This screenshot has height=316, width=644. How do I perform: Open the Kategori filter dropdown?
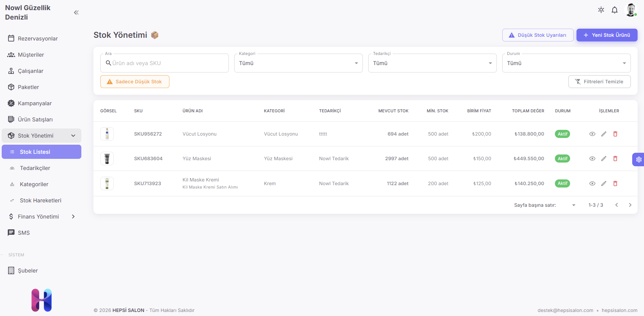pyautogui.click(x=298, y=63)
